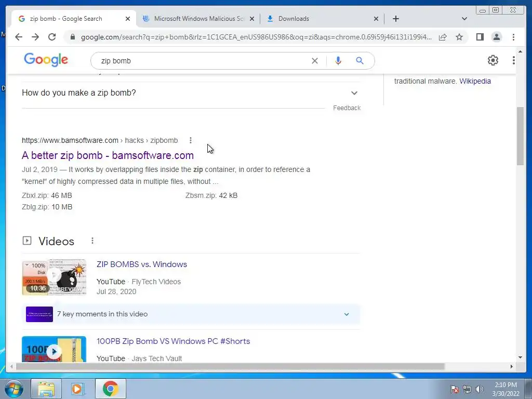Open "100PB Zip Bomb VS Windows PC #Shorts"
This screenshot has width=532, height=399.
tap(174, 341)
